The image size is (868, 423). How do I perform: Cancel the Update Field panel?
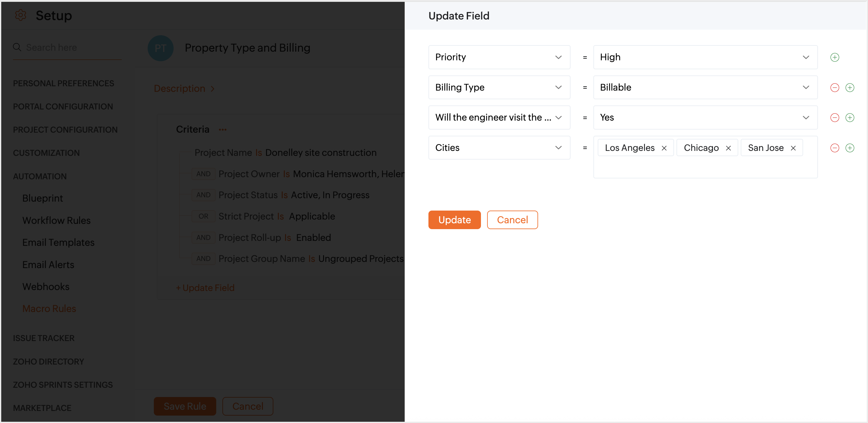click(512, 220)
